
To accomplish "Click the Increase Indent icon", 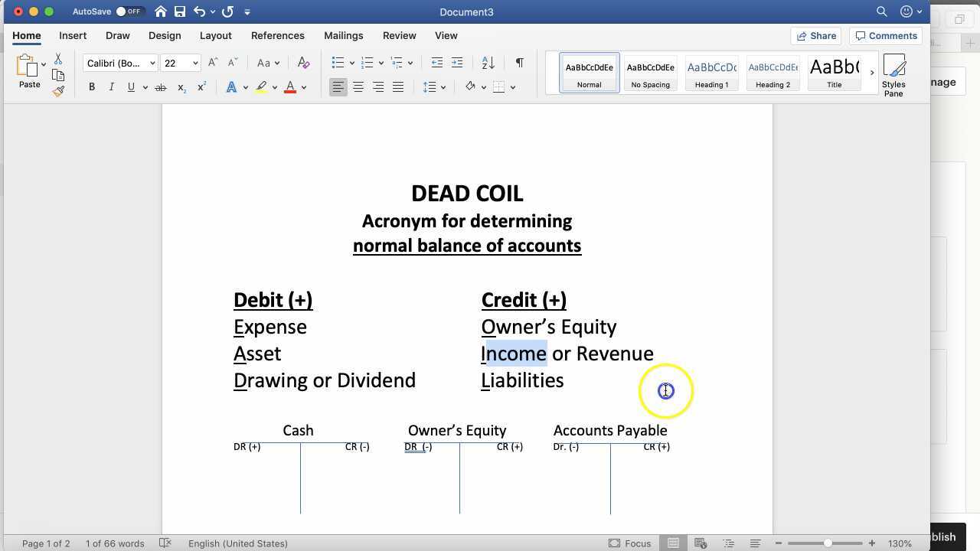I will click(x=457, y=63).
